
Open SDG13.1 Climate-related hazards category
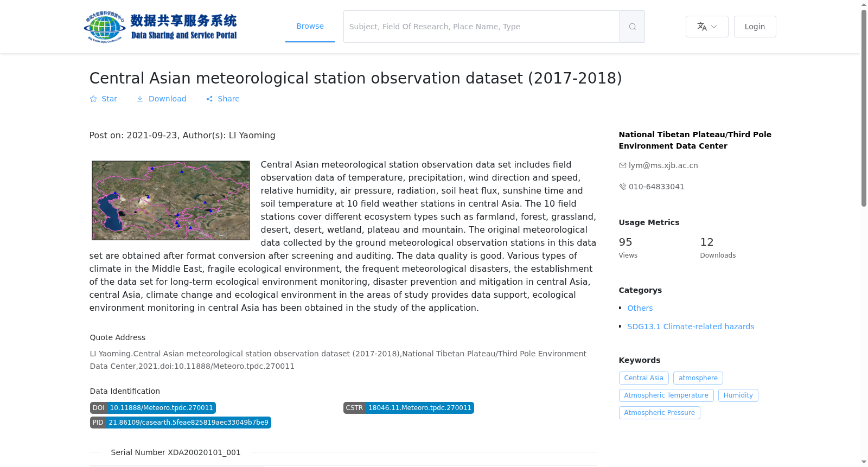[x=691, y=327]
